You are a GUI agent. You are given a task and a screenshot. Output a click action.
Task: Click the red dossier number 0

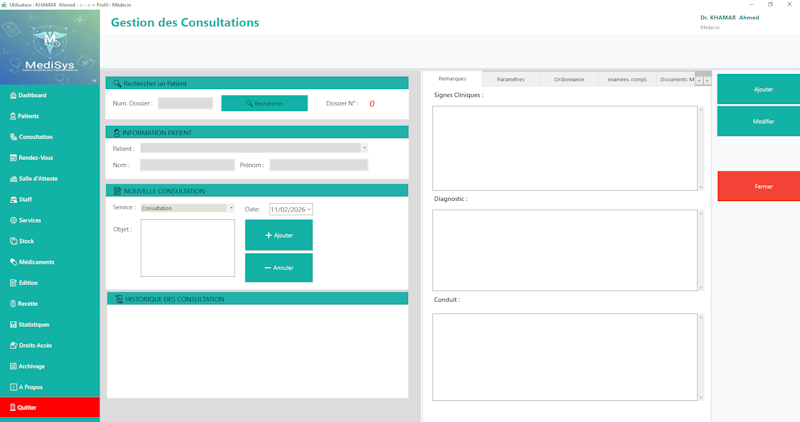coord(372,104)
